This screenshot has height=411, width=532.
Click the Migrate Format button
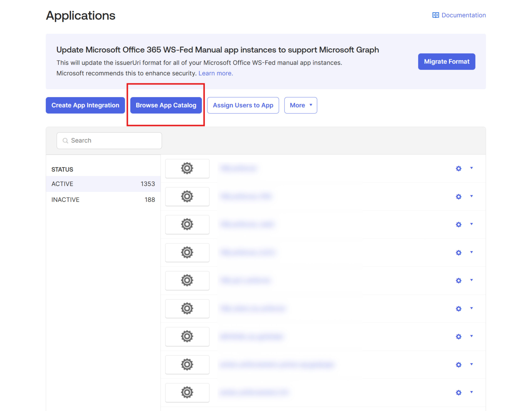(446, 61)
